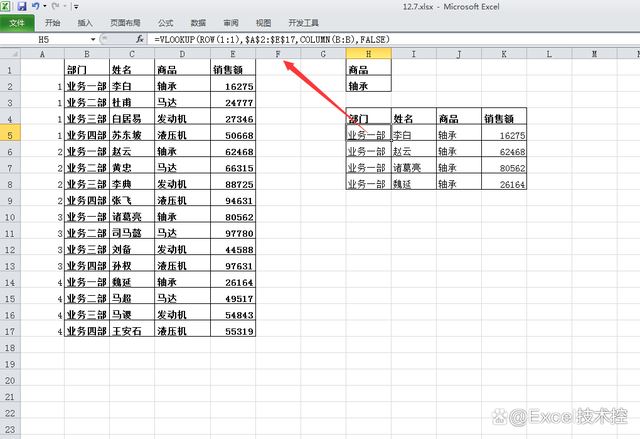Open the undo history dropdown arrow

coord(44,6)
